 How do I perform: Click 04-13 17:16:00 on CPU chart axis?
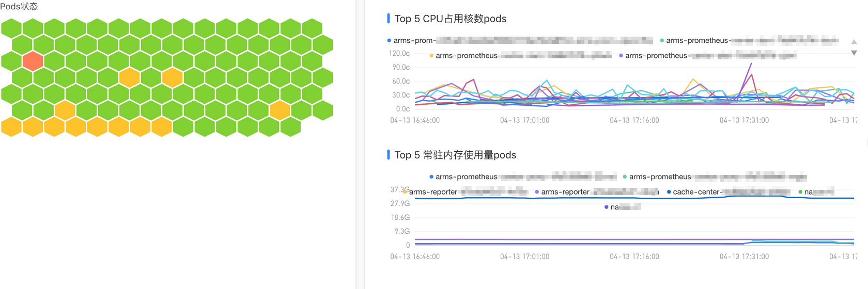(634, 120)
